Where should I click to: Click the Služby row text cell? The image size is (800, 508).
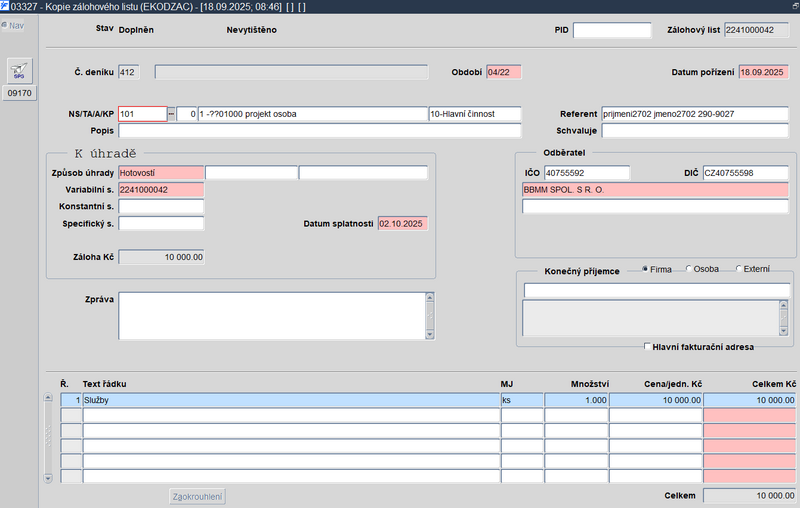coord(291,400)
